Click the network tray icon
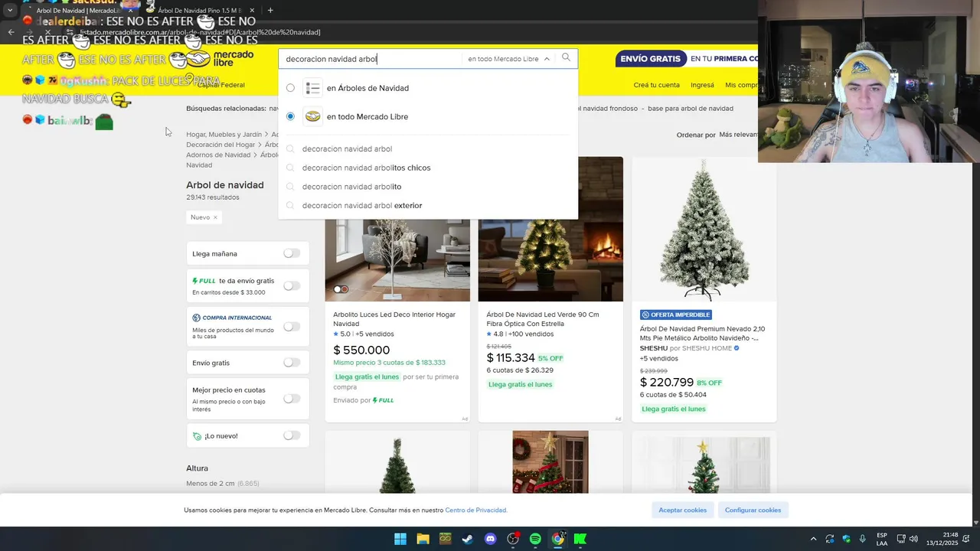 (x=901, y=539)
